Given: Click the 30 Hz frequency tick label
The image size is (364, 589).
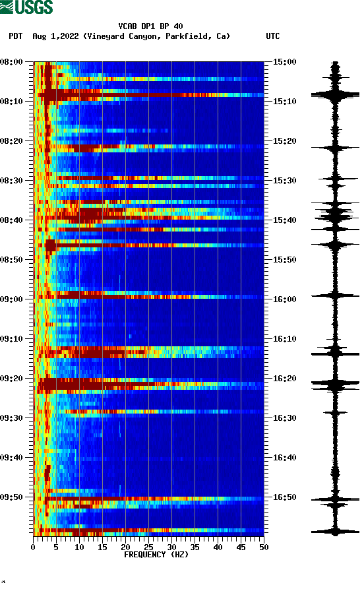Looking at the screenshot, I should pos(171,547).
